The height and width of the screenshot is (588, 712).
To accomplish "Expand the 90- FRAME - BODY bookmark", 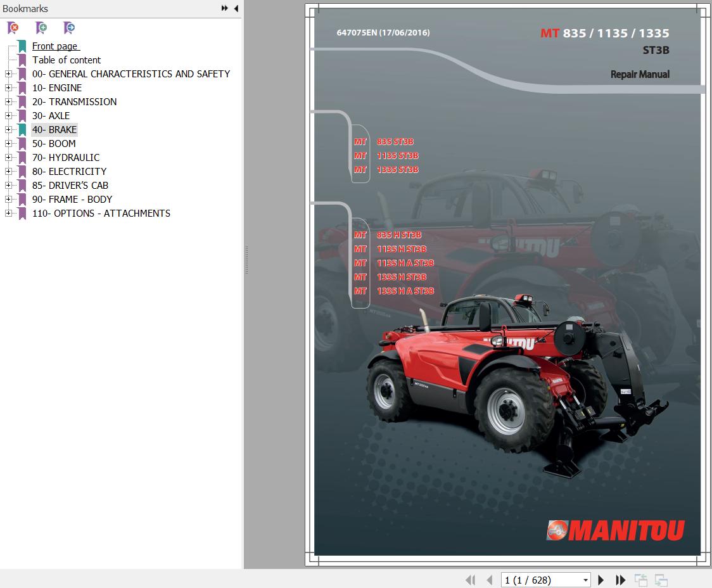I will pos(8,199).
